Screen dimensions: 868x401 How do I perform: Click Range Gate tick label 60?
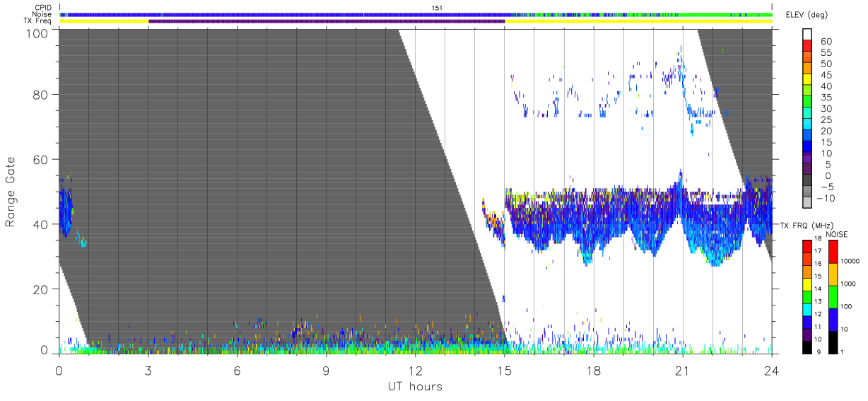42,159
